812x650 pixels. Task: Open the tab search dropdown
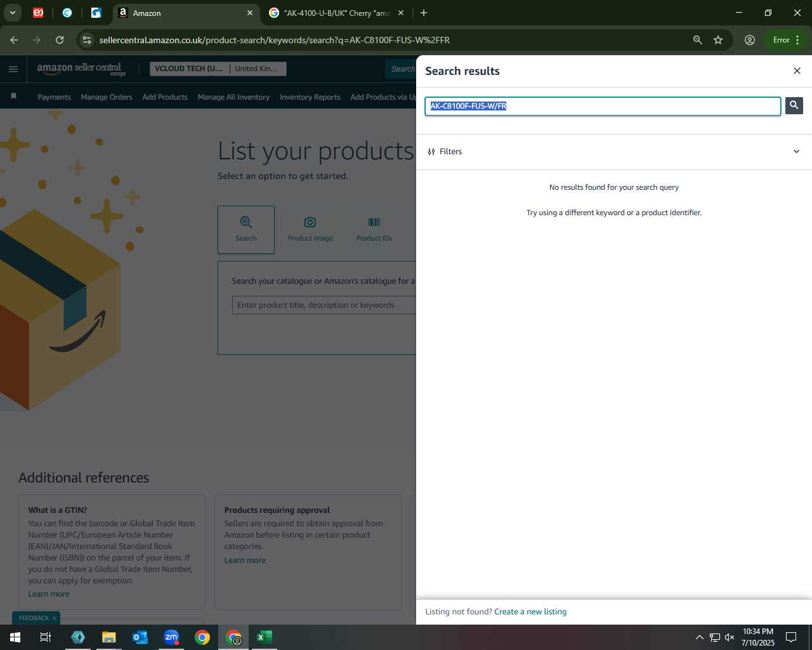point(12,13)
